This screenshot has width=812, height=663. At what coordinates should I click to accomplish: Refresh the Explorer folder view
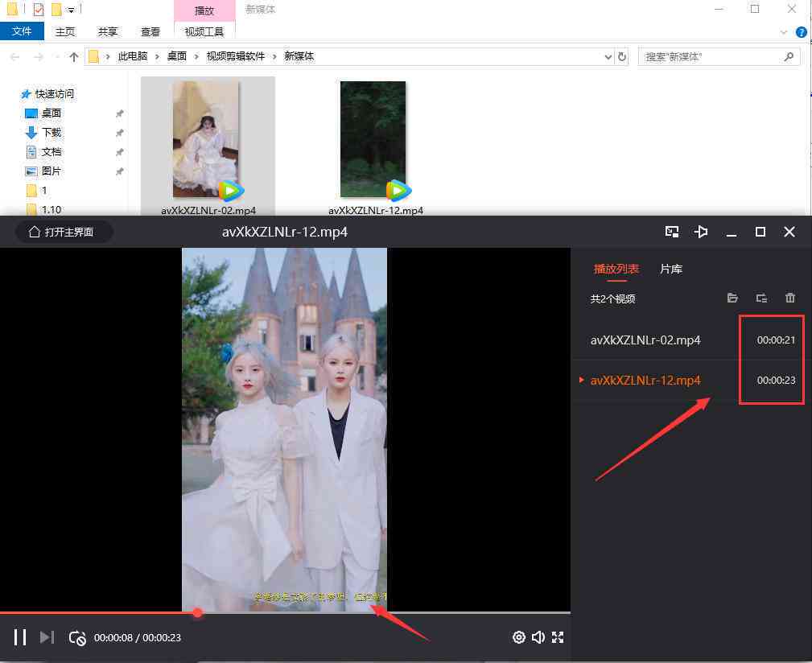(x=622, y=56)
